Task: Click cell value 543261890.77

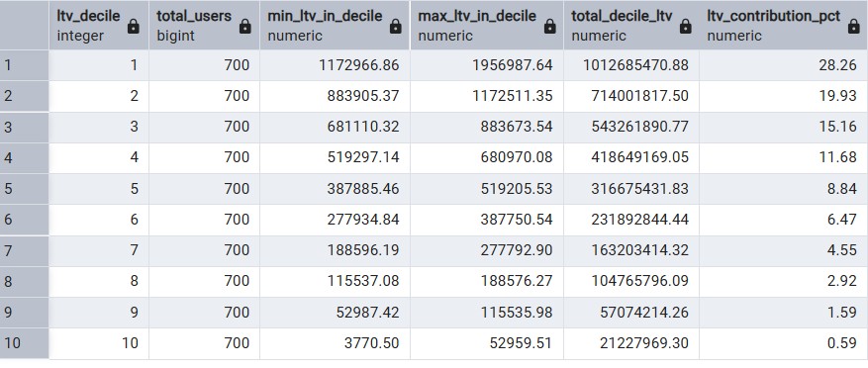Action: click(640, 128)
